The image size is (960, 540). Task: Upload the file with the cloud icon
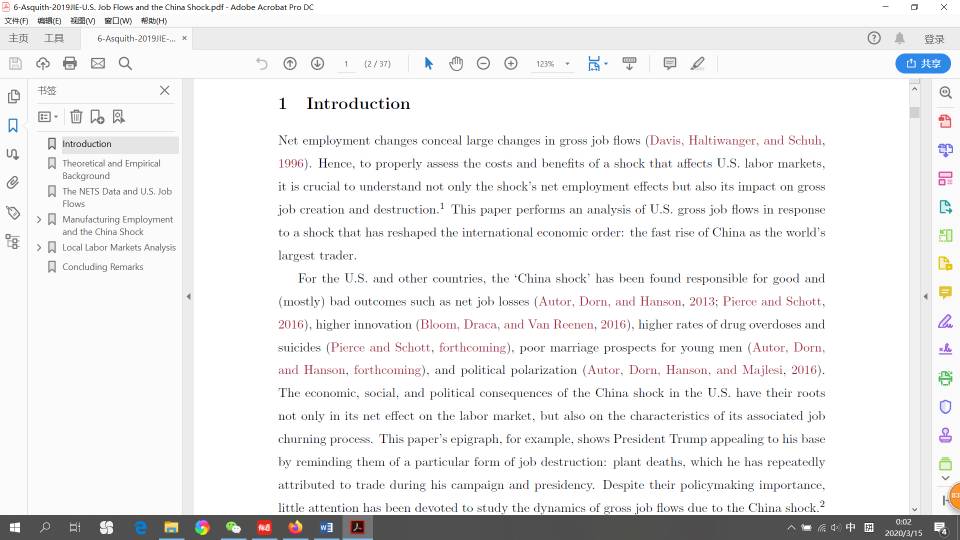43,64
